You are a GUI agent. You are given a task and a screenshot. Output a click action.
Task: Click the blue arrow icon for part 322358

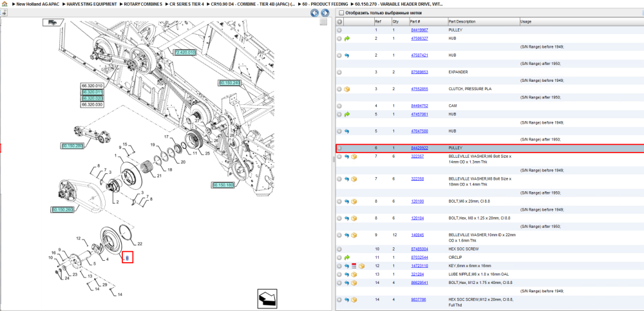pos(347,179)
